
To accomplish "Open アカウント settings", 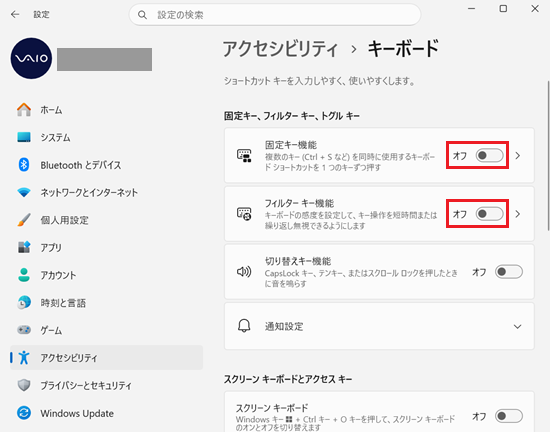I will click(x=106, y=275).
